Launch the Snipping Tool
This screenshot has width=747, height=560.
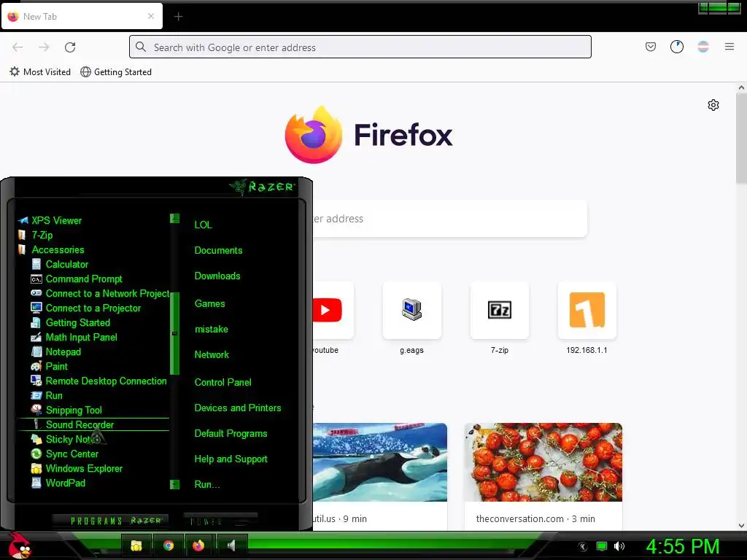pos(66,410)
